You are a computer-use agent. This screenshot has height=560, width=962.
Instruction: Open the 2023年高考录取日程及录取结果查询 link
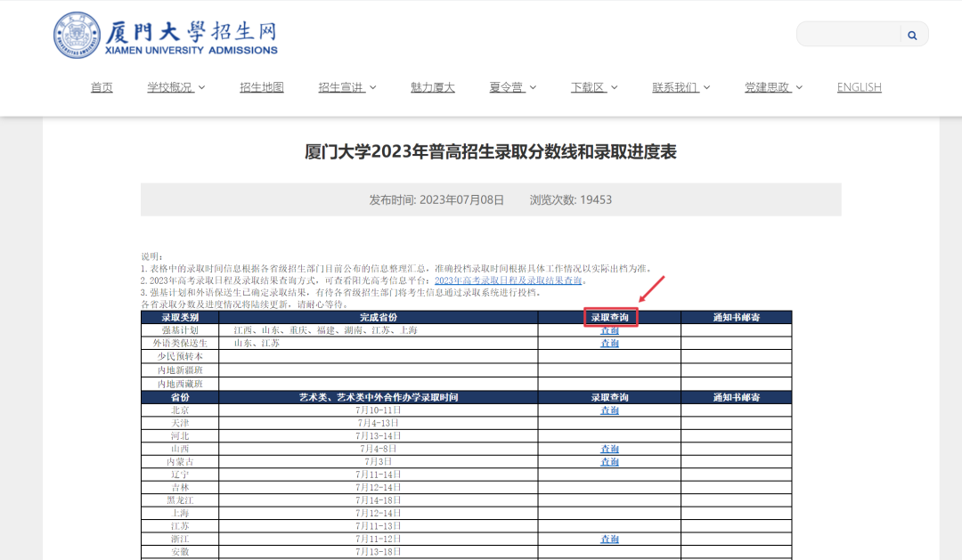click(508, 279)
